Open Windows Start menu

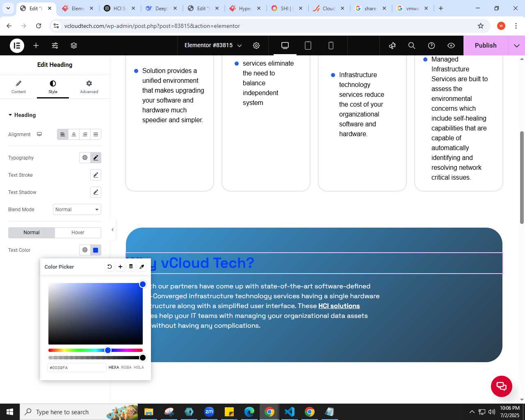coord(10,412)
